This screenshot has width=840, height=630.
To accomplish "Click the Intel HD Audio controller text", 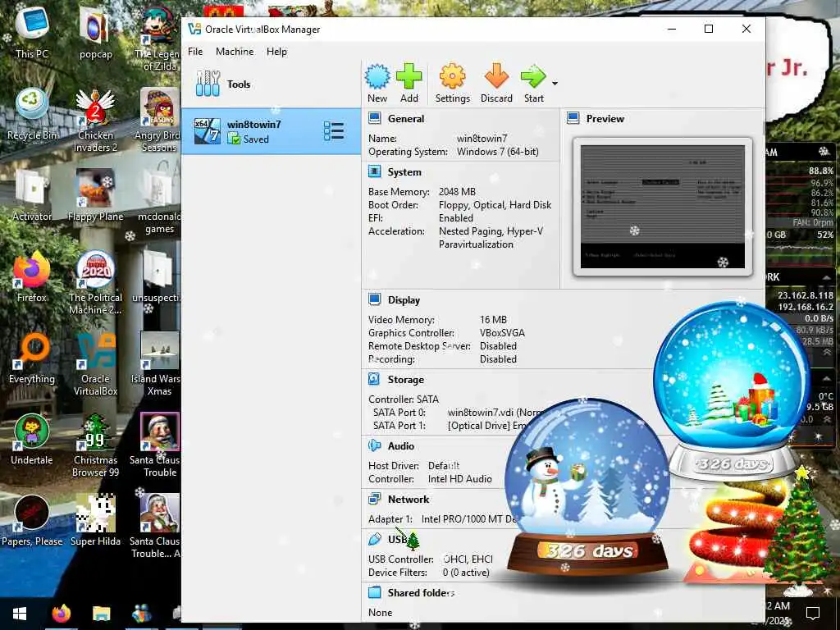I will (459, 479).
